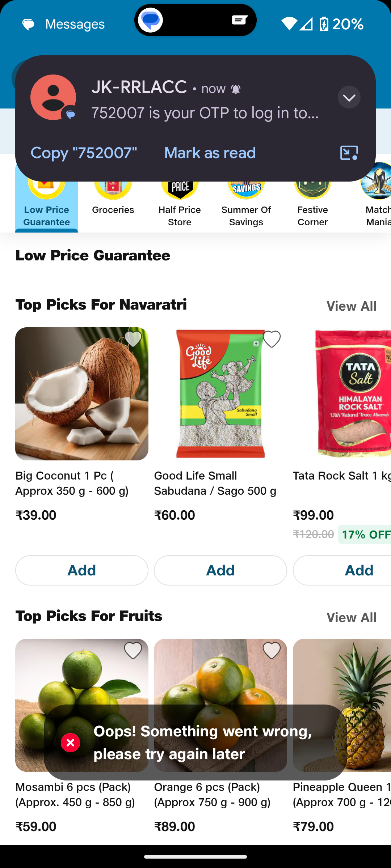Toggle the heart on Mosambi pack
391x868 pixels.
coord(133,651)
